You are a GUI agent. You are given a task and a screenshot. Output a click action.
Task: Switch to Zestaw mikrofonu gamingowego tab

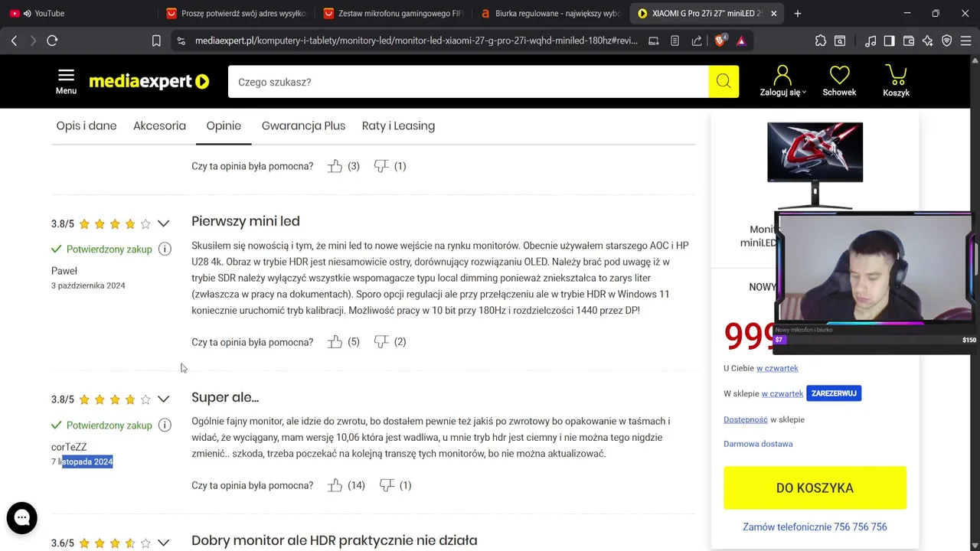coord(394,13)
